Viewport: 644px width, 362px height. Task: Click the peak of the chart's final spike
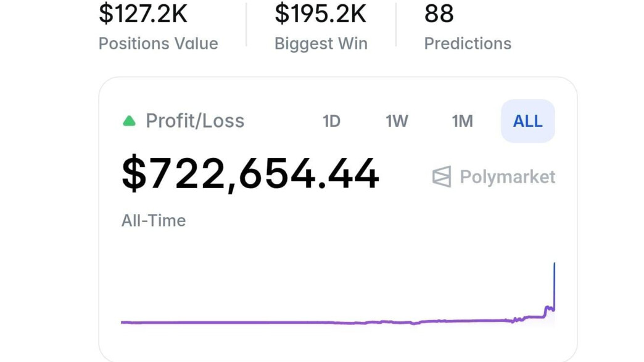(554, 265)
